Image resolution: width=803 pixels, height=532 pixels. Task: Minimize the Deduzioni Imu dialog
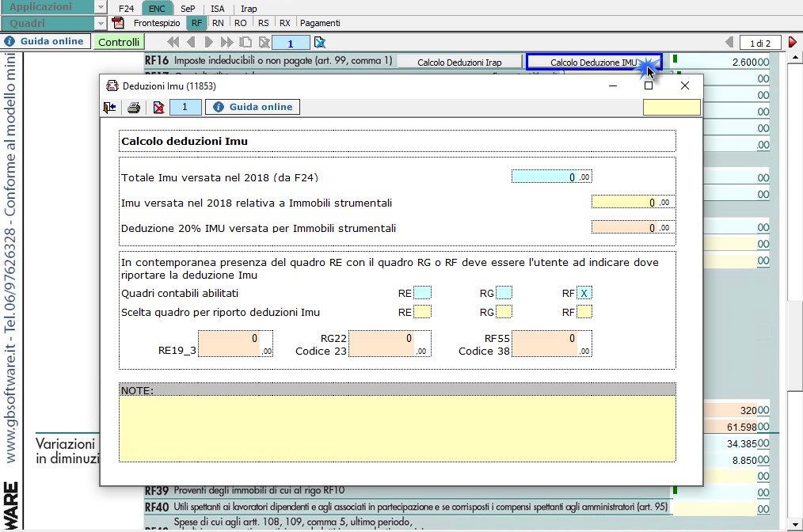click(x=612, y=85)
